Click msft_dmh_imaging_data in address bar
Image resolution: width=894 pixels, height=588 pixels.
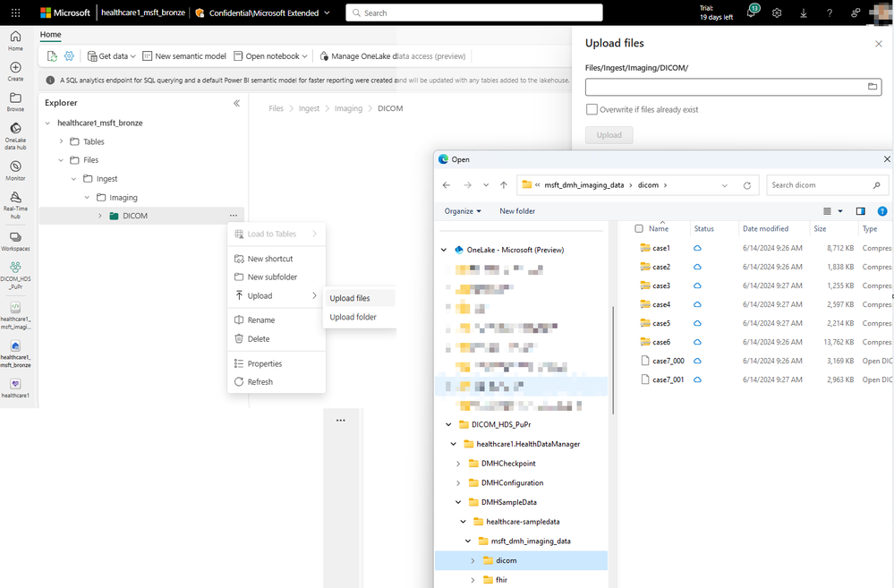click(583, 185)
